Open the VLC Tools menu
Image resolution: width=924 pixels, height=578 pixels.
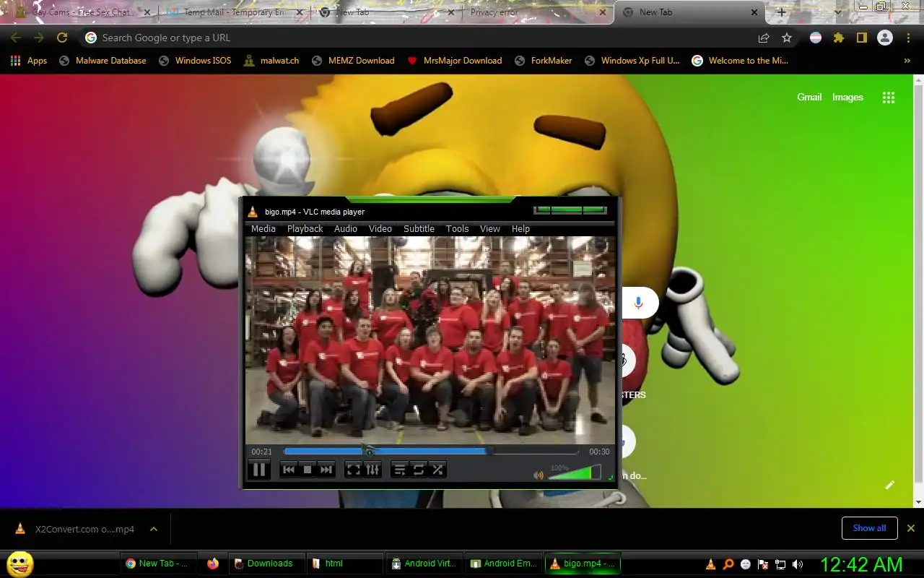click(458, 228)
